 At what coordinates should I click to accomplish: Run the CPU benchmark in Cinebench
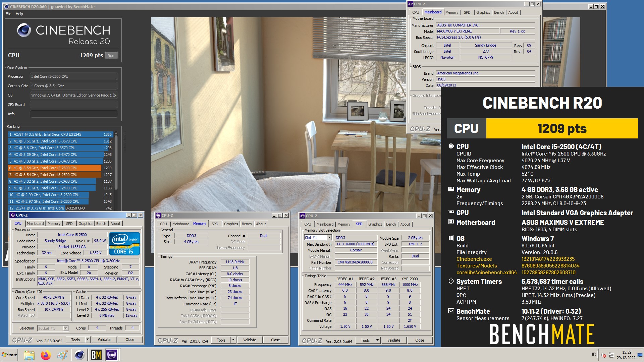coord(111,56)
